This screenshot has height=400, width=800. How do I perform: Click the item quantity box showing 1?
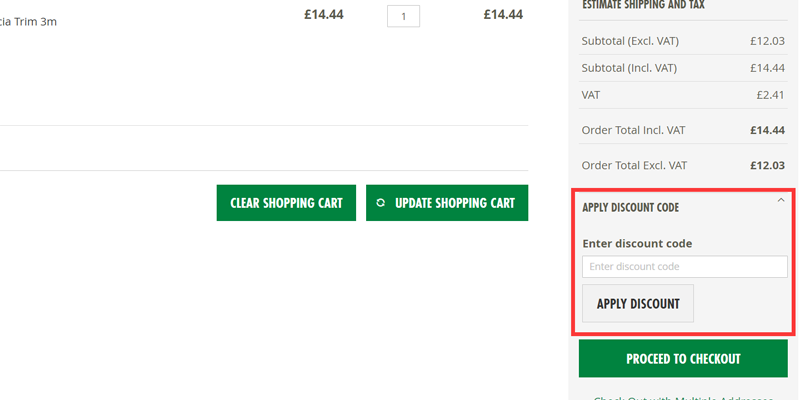[404, 16]
